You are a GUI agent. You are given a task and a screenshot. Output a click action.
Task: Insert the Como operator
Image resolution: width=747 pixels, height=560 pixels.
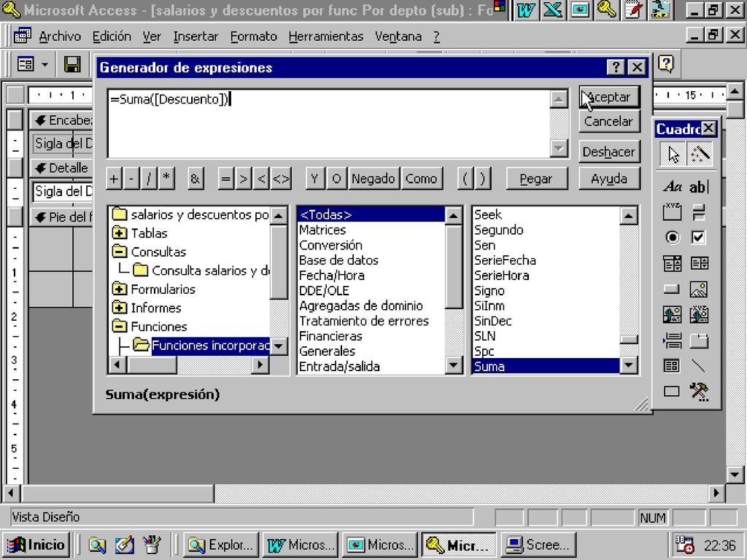point(421,179)
